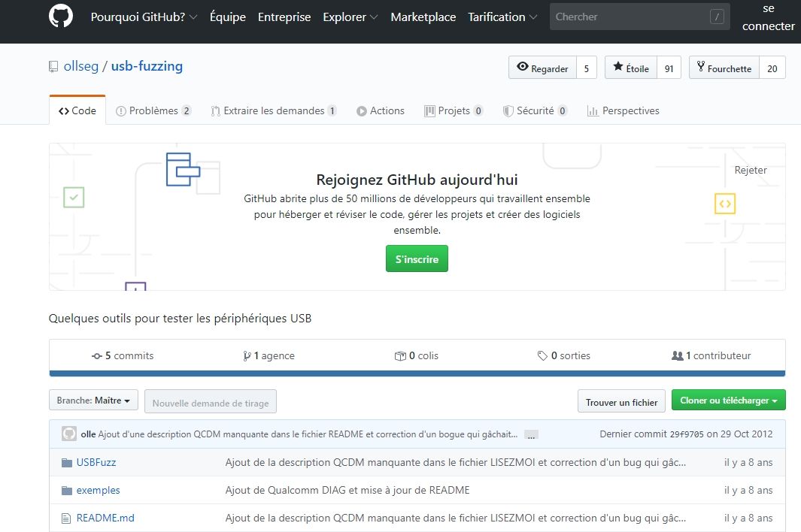Image resolution: width=801 pixels, height=532 pixels.
Task: Click the stars count 91
Action: [x=669, y=68]
